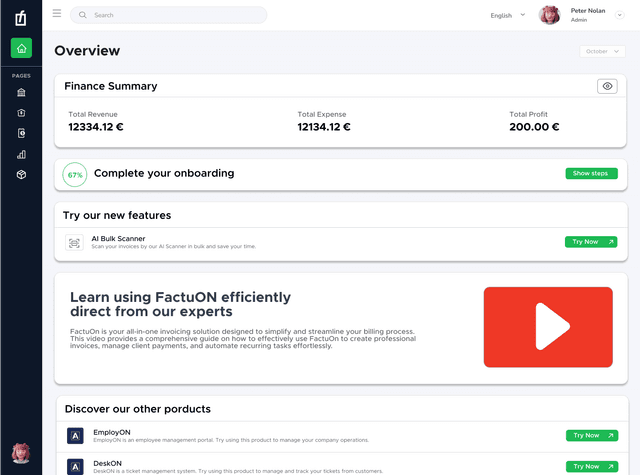Click the hamburger menu icon
The image size is (640, 475).
[57, 13]
